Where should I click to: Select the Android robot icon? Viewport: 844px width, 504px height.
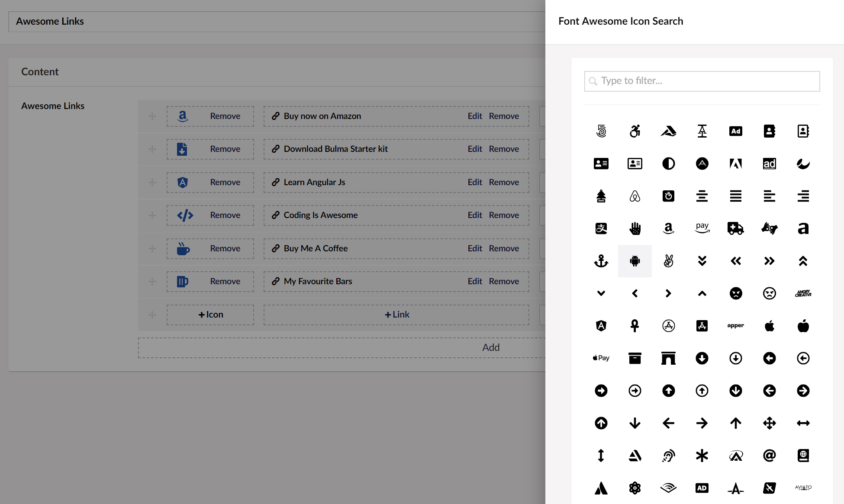click(x=635, y=261)
